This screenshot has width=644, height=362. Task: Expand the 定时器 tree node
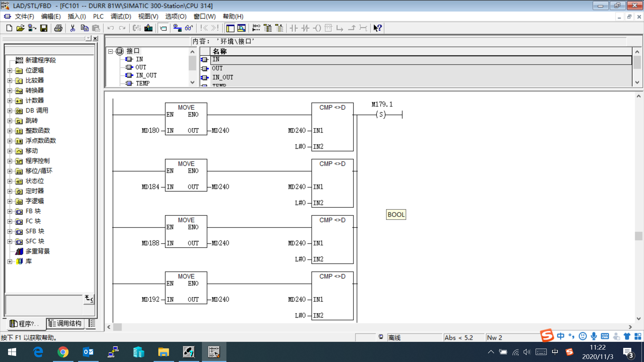point(10,191)
